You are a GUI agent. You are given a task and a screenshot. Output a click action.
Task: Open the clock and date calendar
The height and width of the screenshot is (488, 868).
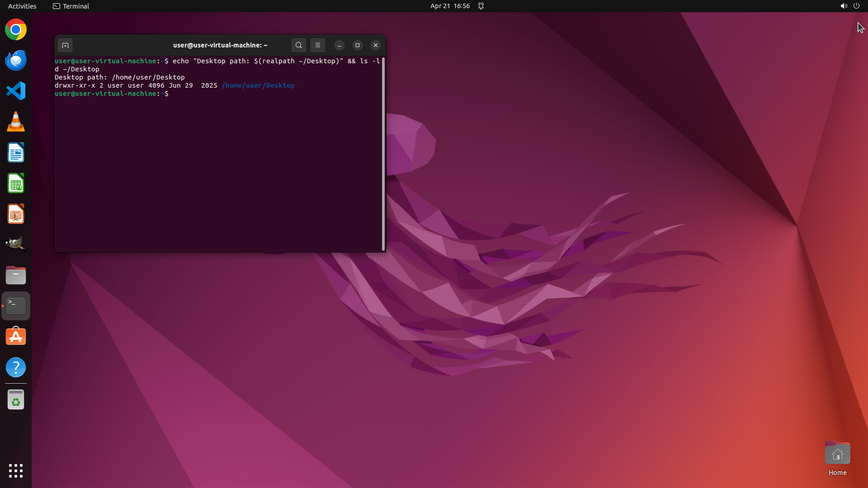pyautogui.click(x=450, y=6)
